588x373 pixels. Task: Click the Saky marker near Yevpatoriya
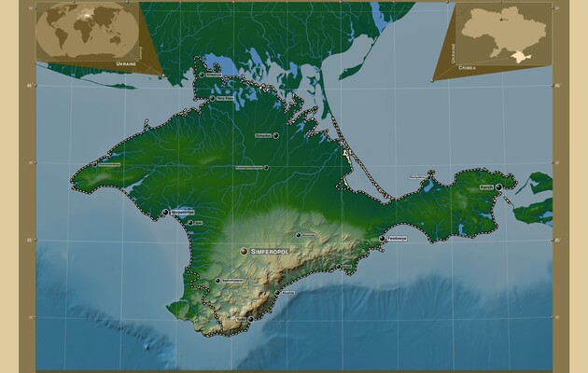(x=190, y=223)
